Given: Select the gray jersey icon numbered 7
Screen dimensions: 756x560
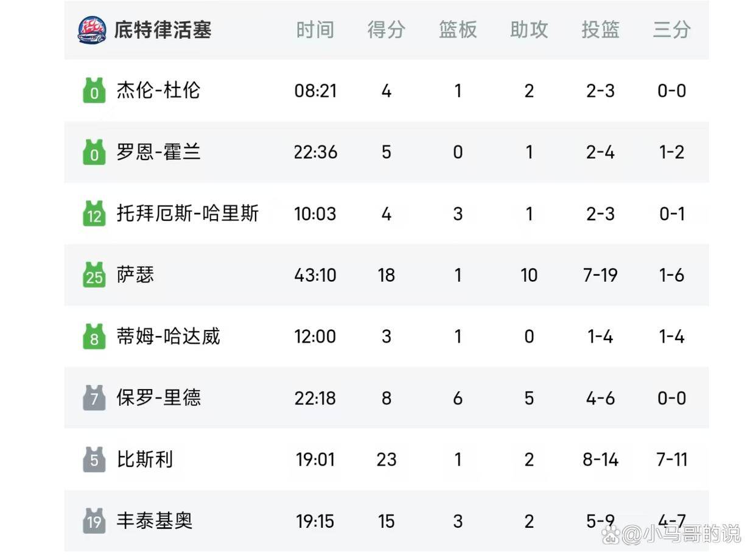Looking at the screenshot, I should pos(94,397).
